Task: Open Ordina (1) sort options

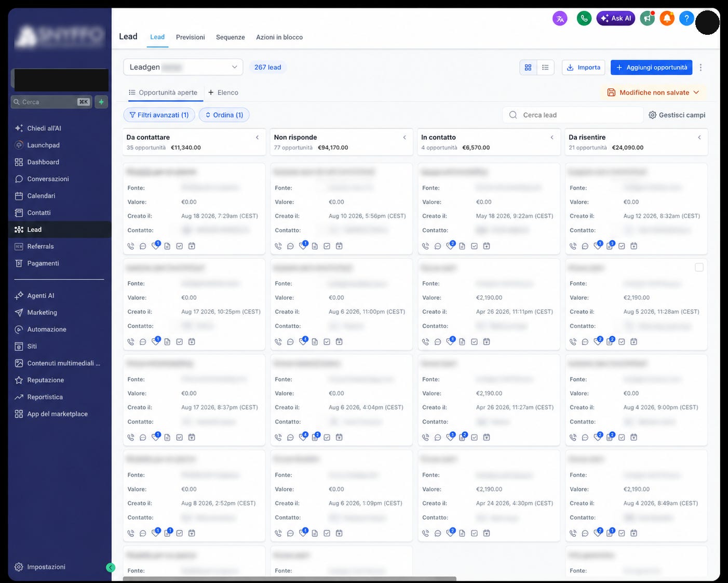Action: click(x=224, y=115)
